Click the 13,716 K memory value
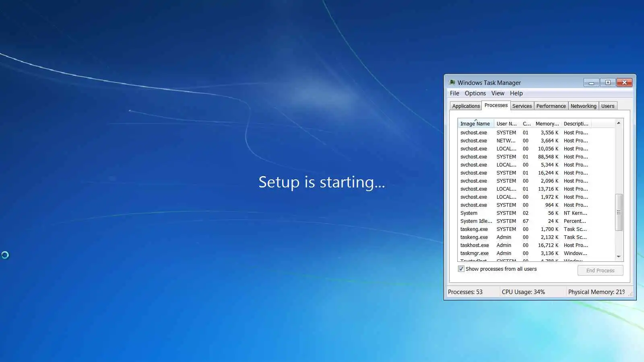This screenshot has height=362, width=644. (x=548, y=189)
